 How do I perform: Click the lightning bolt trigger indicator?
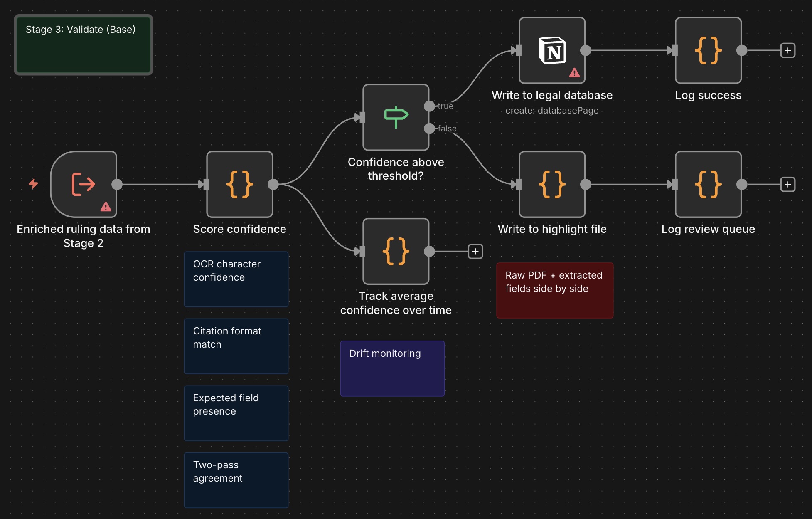coord(33,184)
